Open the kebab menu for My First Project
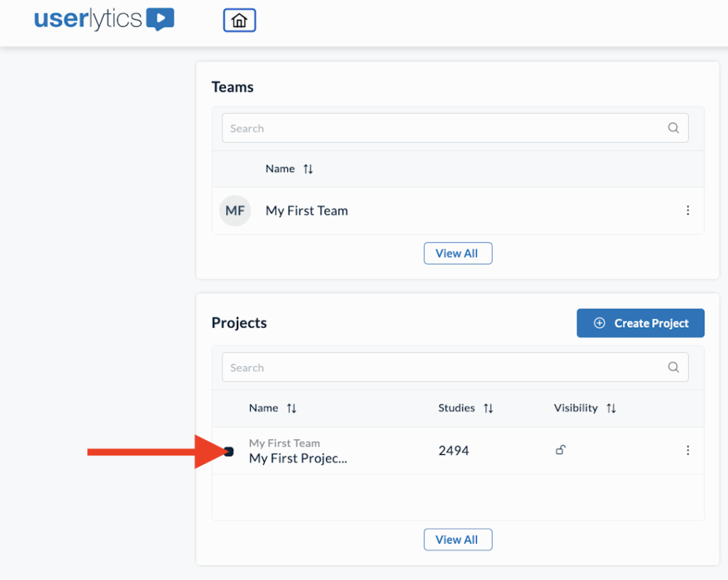 (x=687, y=450)
